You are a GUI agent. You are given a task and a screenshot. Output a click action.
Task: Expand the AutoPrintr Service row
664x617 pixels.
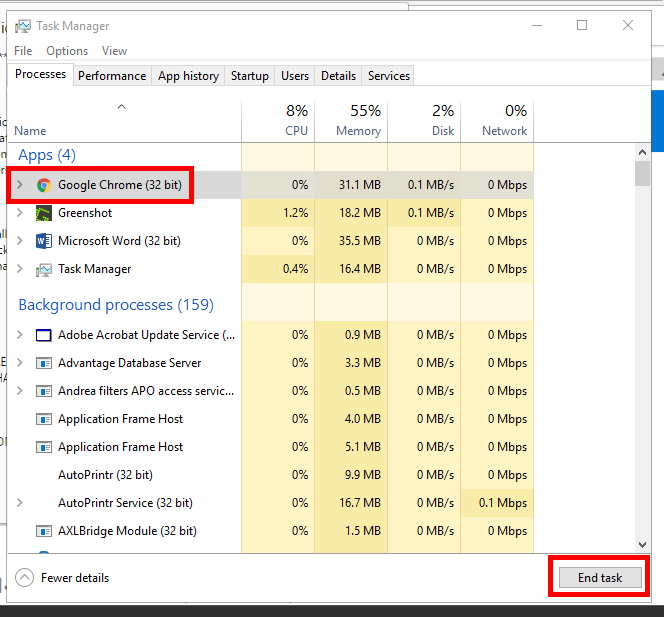(x=19, y=502)
